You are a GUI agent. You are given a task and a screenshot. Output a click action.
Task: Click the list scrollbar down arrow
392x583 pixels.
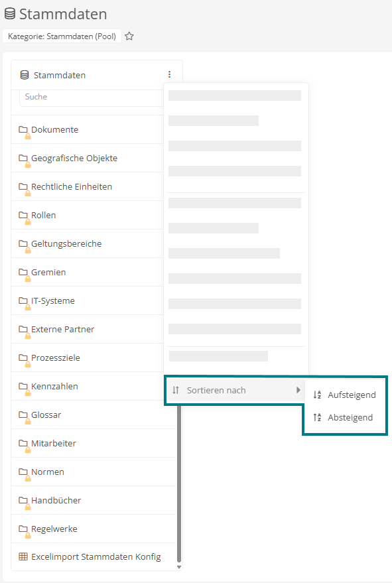pyautogui.click(x=179, y=567)
